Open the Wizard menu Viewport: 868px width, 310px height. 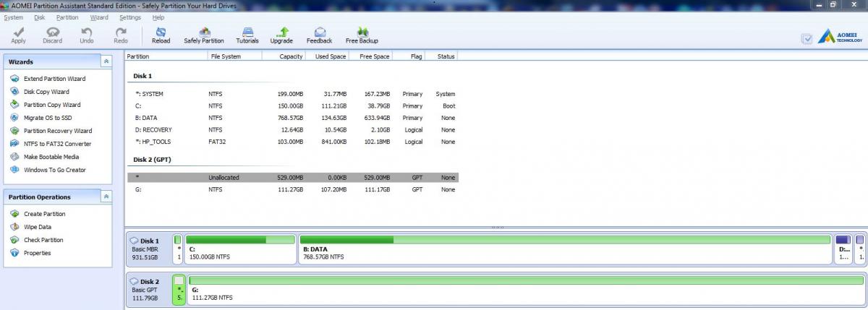[x=99, y=17]
